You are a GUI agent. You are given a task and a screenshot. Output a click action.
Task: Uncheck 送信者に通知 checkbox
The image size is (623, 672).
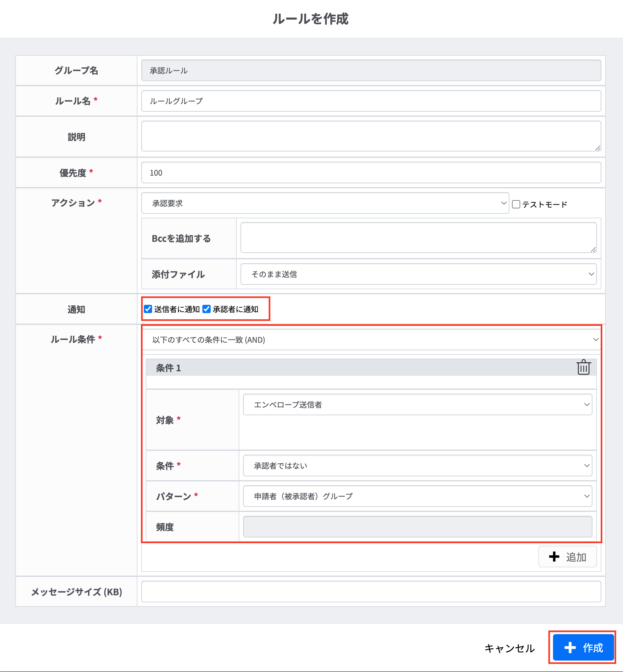coord(148,309)
